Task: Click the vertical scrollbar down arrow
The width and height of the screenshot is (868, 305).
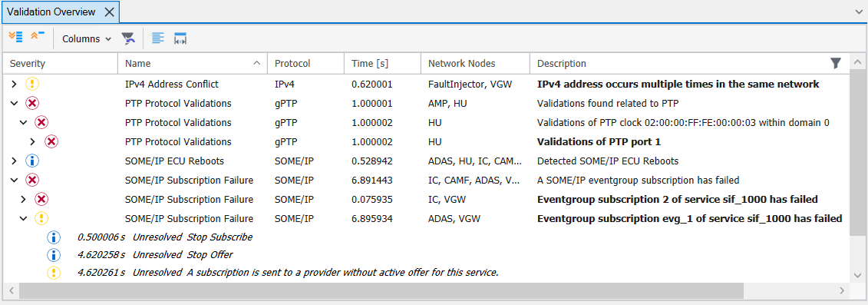Action: point(857,275)
